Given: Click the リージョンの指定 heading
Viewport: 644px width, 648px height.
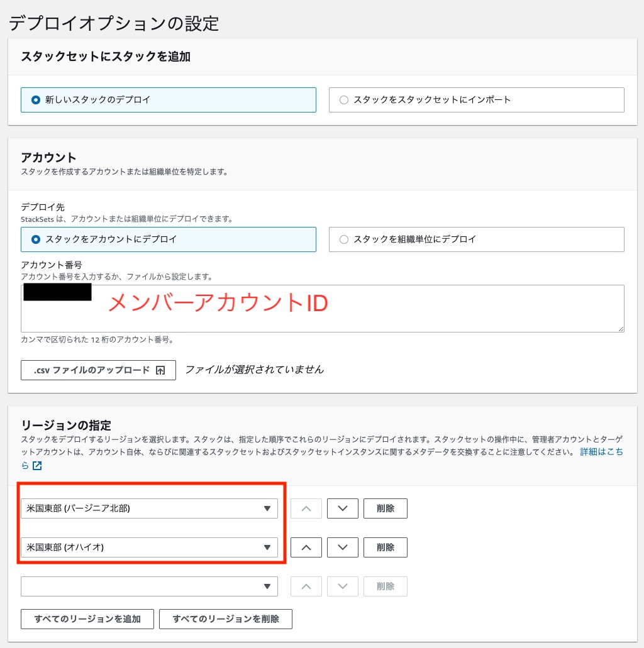Looking at the screenshot, I should (x=66, y=426).
